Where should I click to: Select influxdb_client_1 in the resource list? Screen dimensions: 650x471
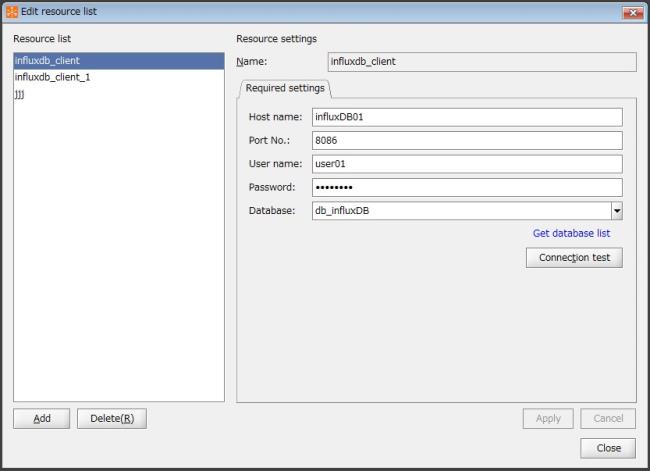[x=119, y=77]
